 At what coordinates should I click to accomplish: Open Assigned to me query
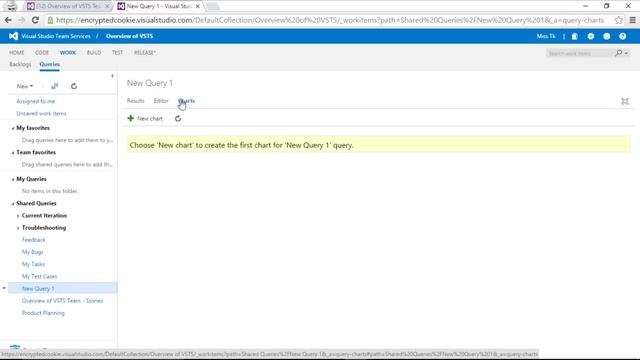(x=36, y=101)
